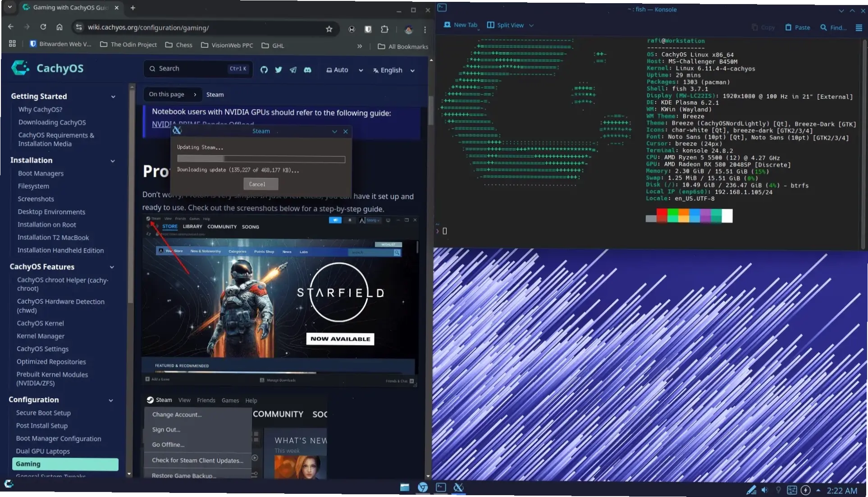Show hidden system tray icons arrow
Viewport: 868px width, 497px height.
click(x=818, y=490)
